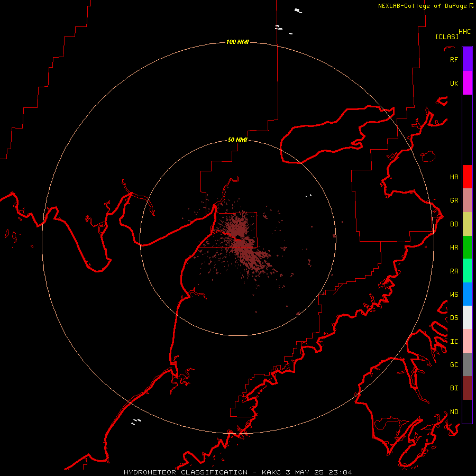Click the IC legend label text
The height and width of the screenshot is (476, 476).
454,341
